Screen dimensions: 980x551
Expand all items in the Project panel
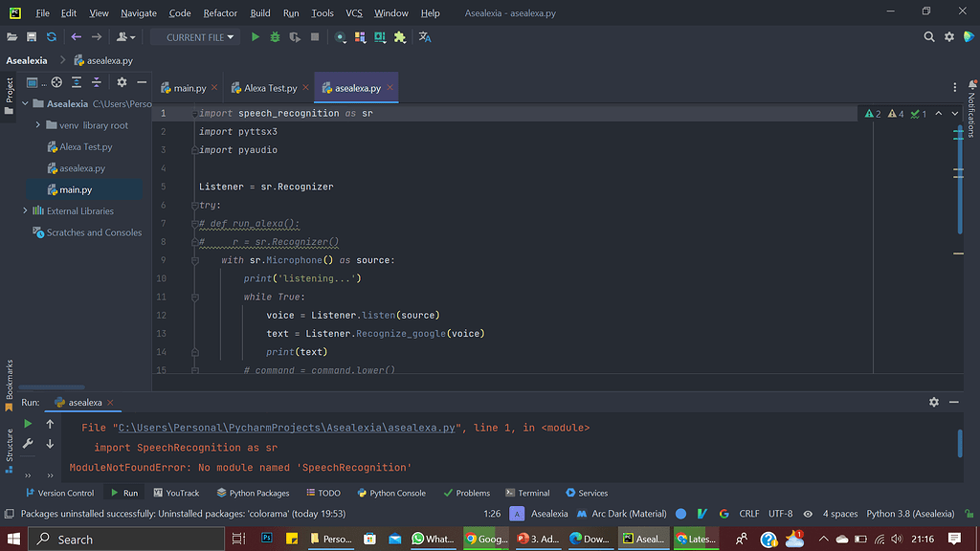(x=77, y=82)
